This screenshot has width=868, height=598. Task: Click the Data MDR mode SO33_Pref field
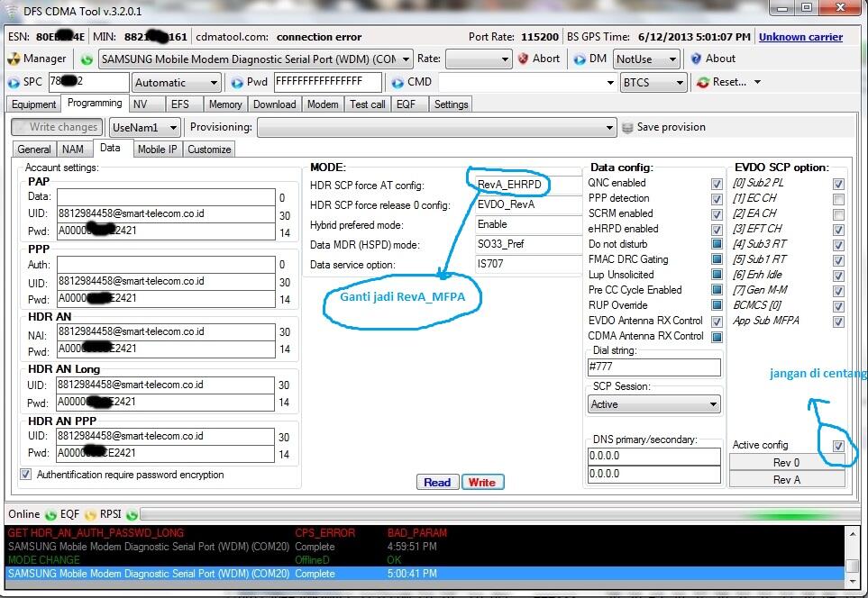[529, 244]
